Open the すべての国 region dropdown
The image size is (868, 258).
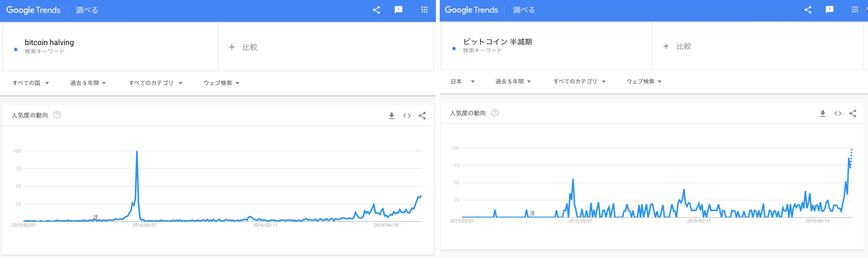(31, 83)
